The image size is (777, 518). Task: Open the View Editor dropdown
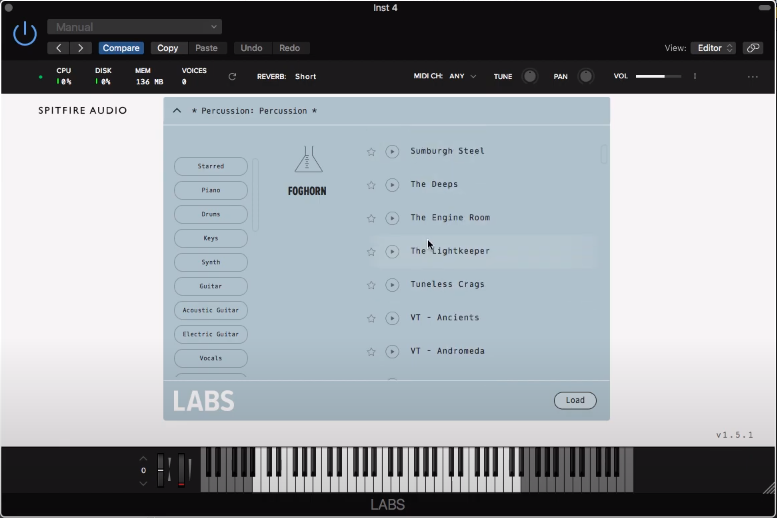(714, 48)
